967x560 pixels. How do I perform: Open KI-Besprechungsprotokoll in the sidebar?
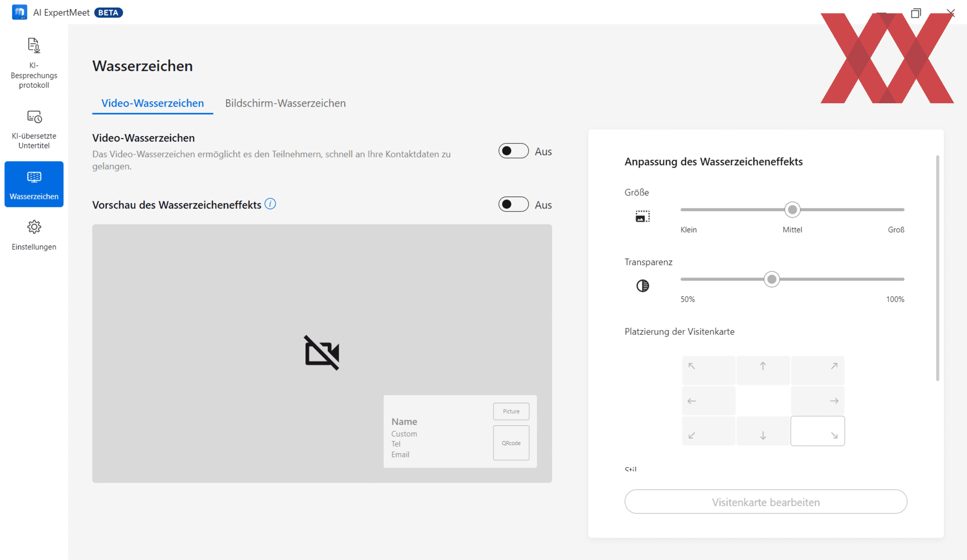click(x=34, y=63)
